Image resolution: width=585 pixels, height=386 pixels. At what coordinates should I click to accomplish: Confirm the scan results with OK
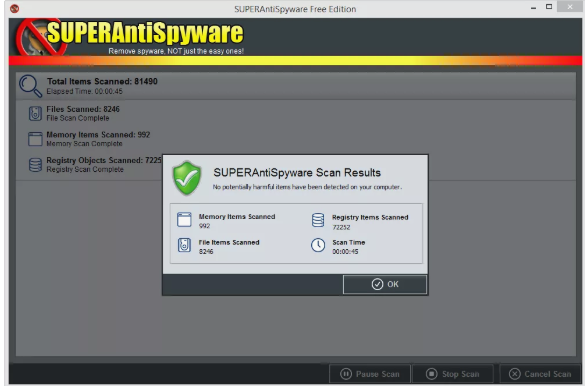tap(385, 284)
